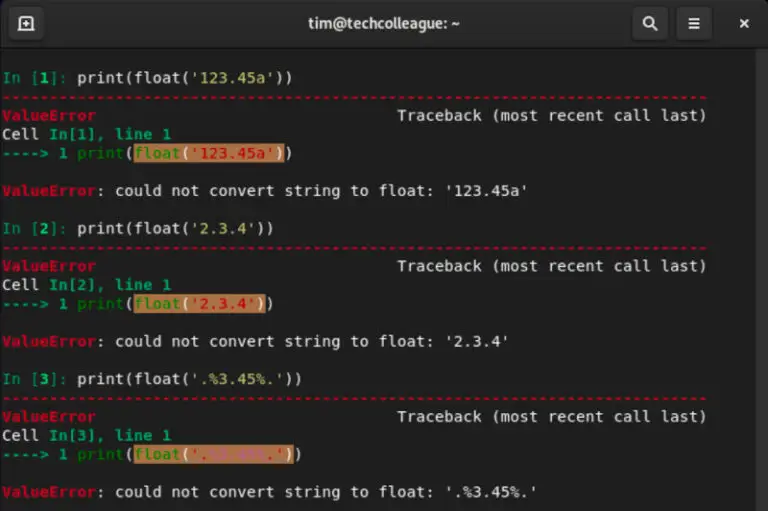The height and width of the screenshot is (511, 768).
Task: Click the first Traceback header text
Action: pyautogui.click(x=552, y=116)
